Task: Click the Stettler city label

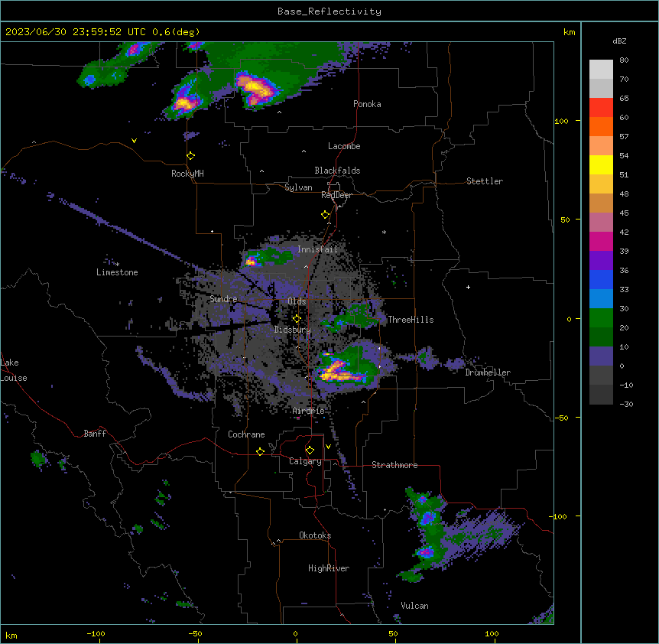Action: point(485,181)
